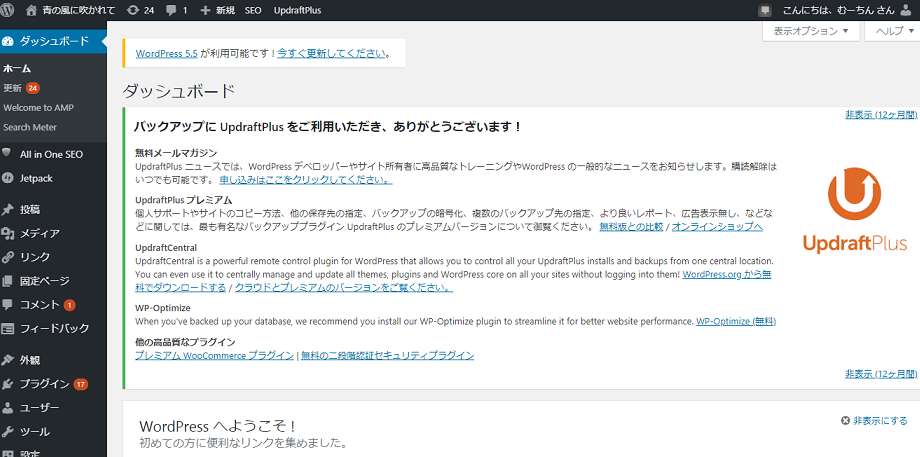
Task: Open SEO menu in admin bar
Action: pos(253,10)
